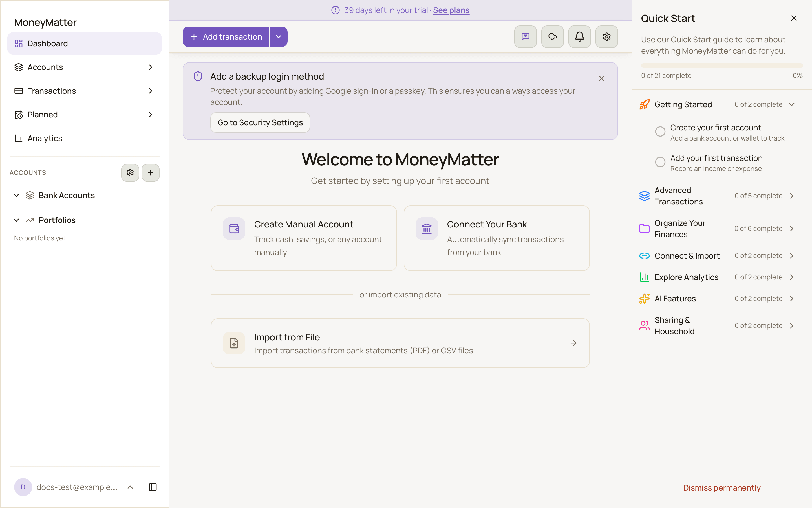Click the stacked layers icon beside Bank Accounts

click(x=30, y=195)
